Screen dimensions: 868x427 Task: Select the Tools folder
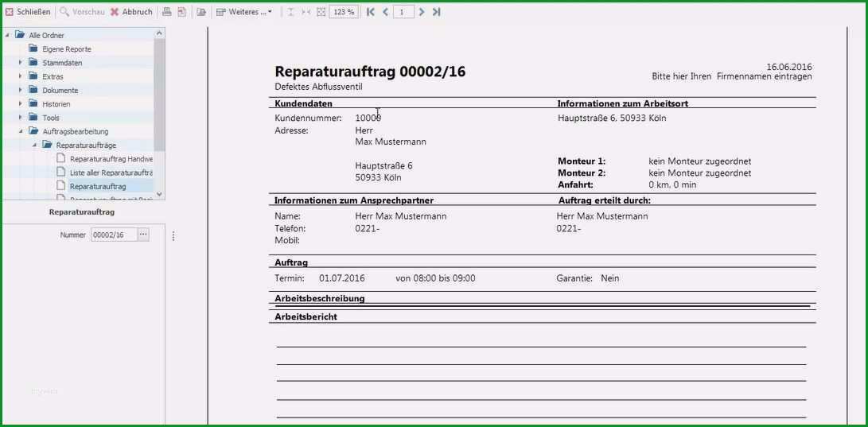51,118
